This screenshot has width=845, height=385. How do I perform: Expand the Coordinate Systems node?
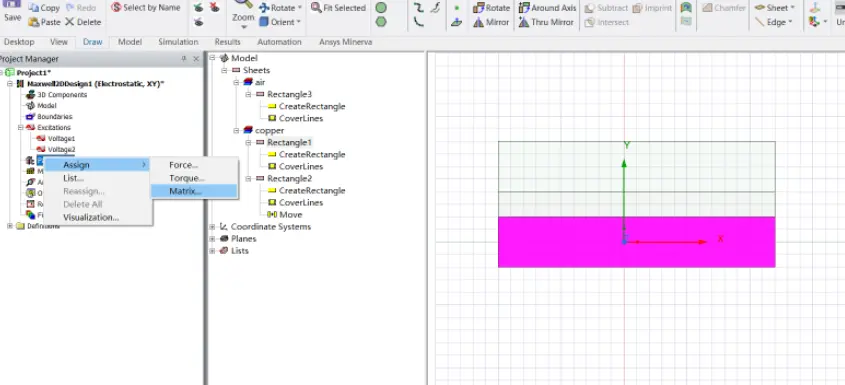coord(212,226)
